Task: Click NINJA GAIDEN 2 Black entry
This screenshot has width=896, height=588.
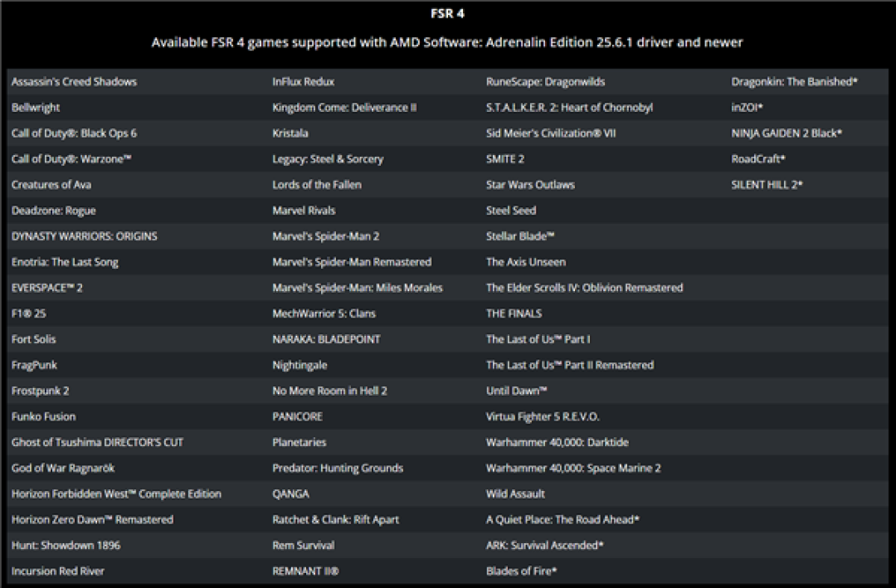Action: [786, 134]
